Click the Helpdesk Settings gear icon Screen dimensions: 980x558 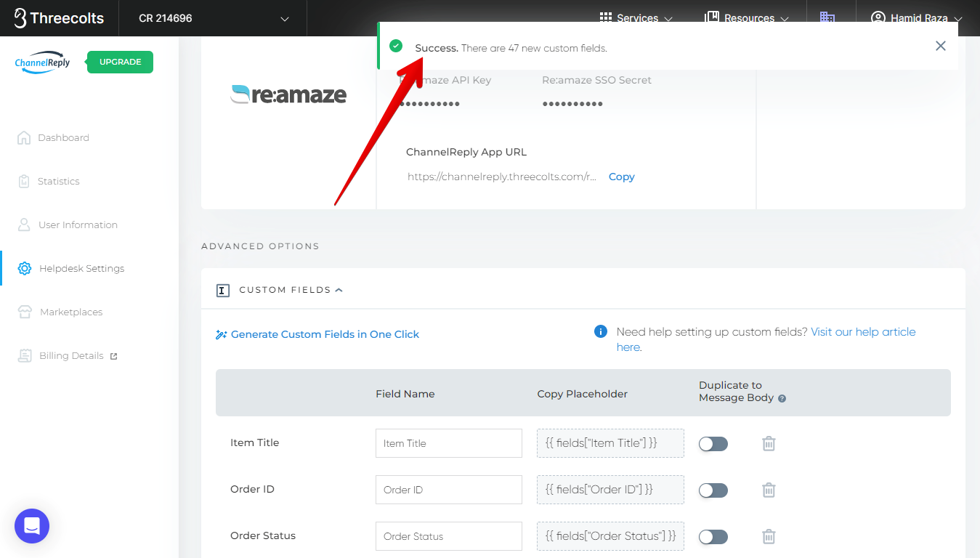point(25,268)
